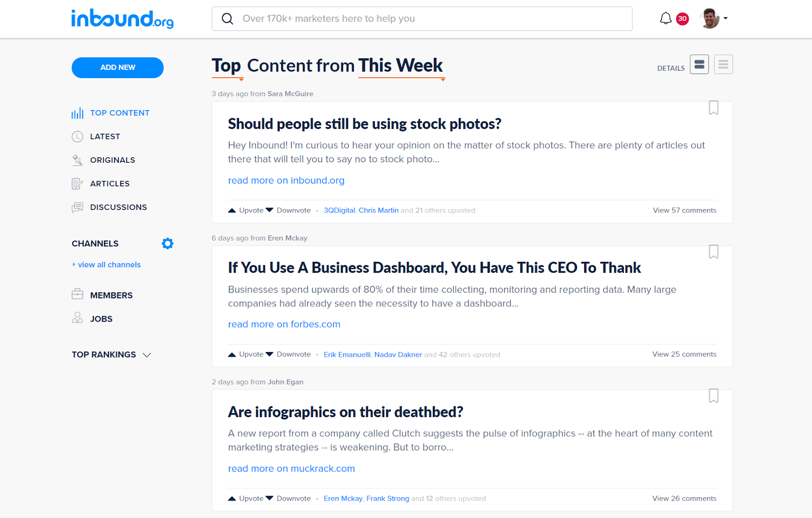Open read more on forbes.com link

point(284,324)
